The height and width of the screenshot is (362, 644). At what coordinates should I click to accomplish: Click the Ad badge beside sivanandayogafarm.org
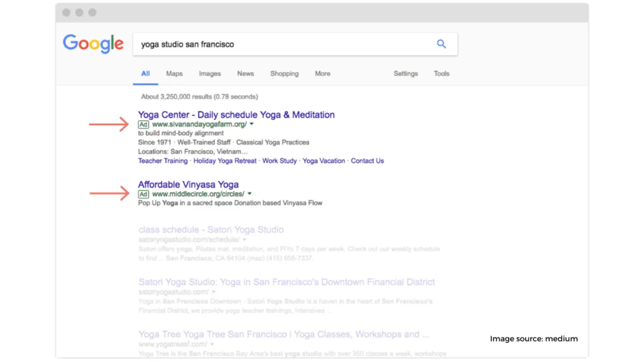[x=143, y=124]
